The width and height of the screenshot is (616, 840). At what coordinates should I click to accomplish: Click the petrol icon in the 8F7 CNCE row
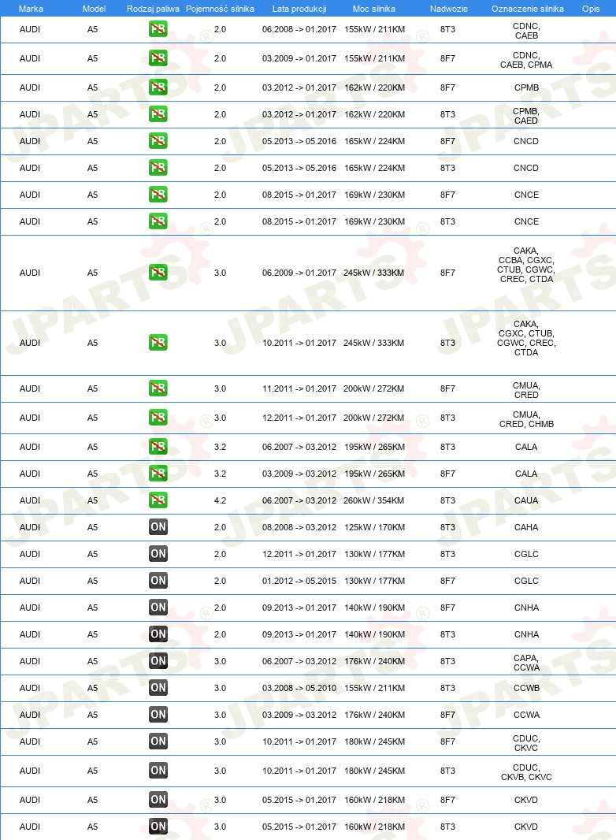point(158,195)
